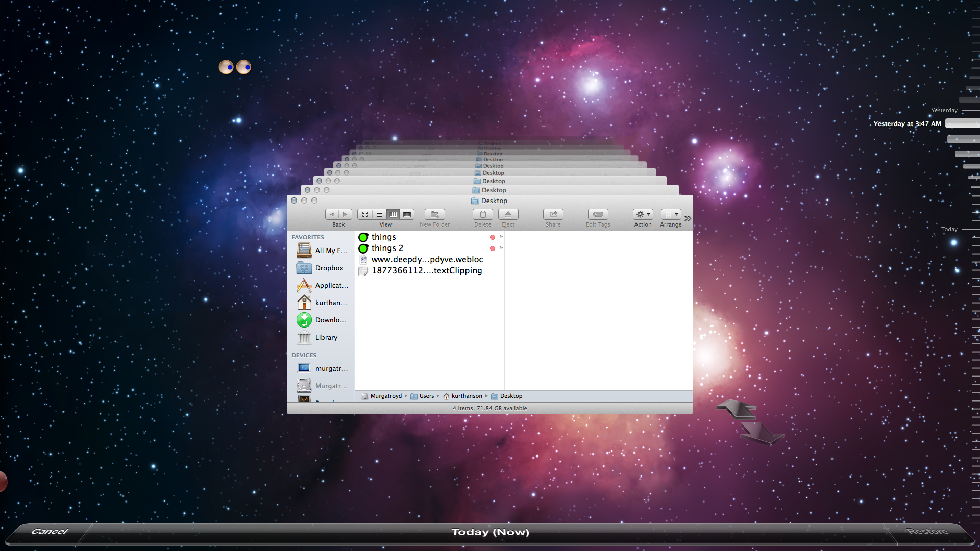Image resolution: width=980 pixels, height=551 pixels.
Task: Switch Finder to icon view
Action: [x=365, y=214]
